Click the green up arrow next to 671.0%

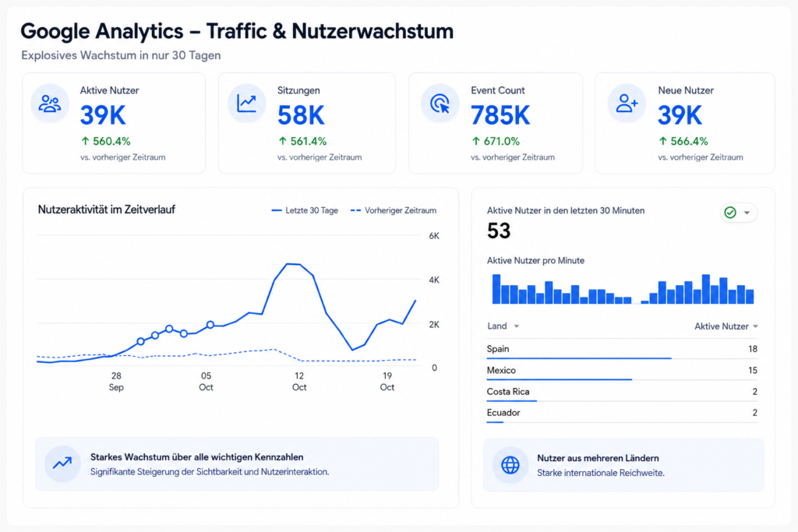click(476, 141)
